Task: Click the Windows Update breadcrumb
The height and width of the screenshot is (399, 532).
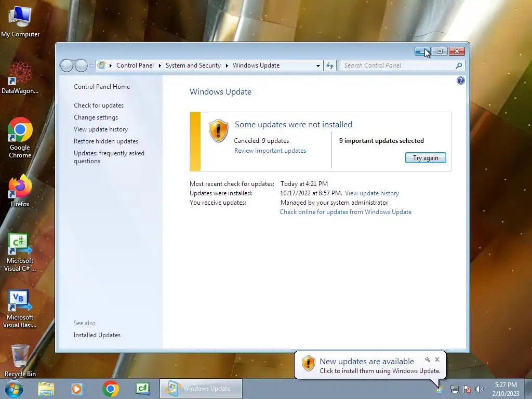Action: tap(256, 65)
